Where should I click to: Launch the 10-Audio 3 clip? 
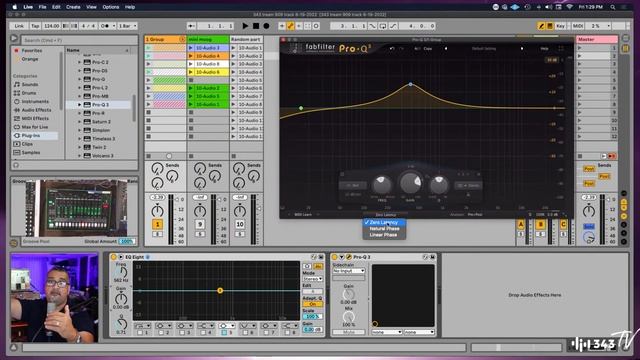tap(191, 48)
